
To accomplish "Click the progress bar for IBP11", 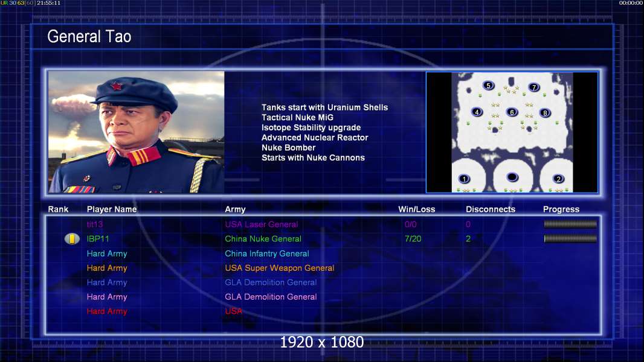I will (x=570, y=238).
